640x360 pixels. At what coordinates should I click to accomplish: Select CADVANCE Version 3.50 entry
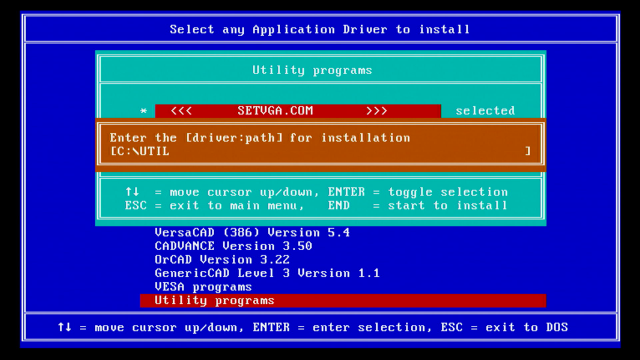click(233, 246)
